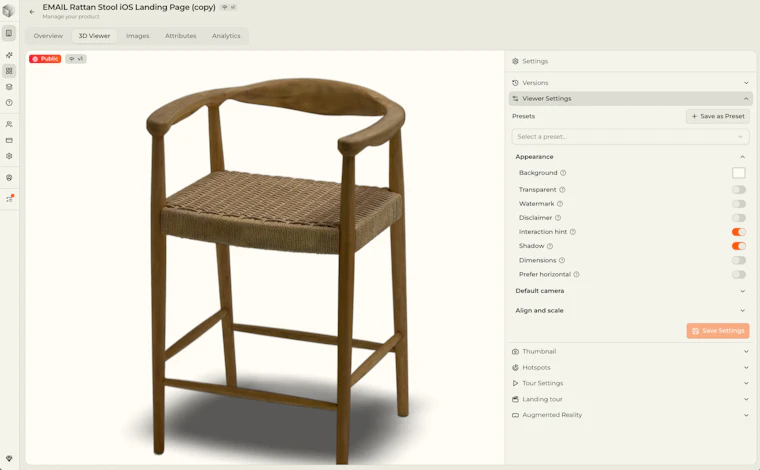Click the Background help question icon
The image size is (760, 470).
click(x=563, y=172)
